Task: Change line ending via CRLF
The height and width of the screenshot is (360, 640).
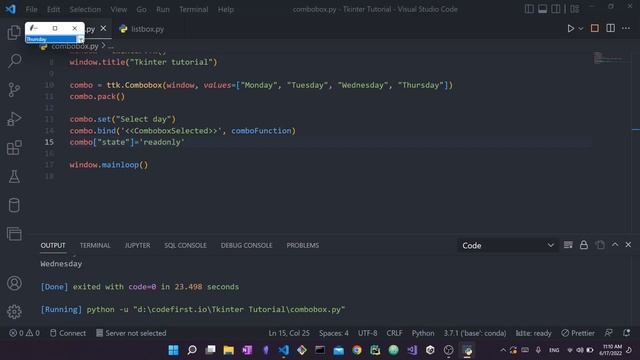Action: point(394,333)
